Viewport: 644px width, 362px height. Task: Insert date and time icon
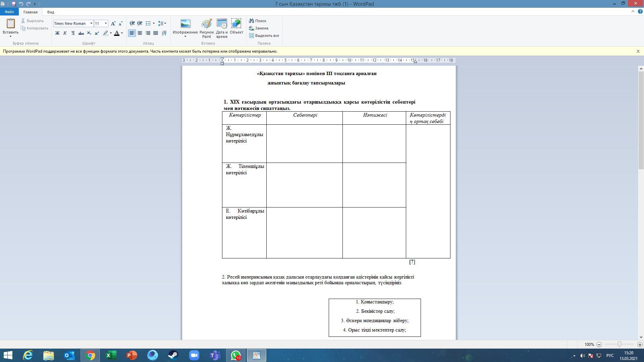point(222,24)
